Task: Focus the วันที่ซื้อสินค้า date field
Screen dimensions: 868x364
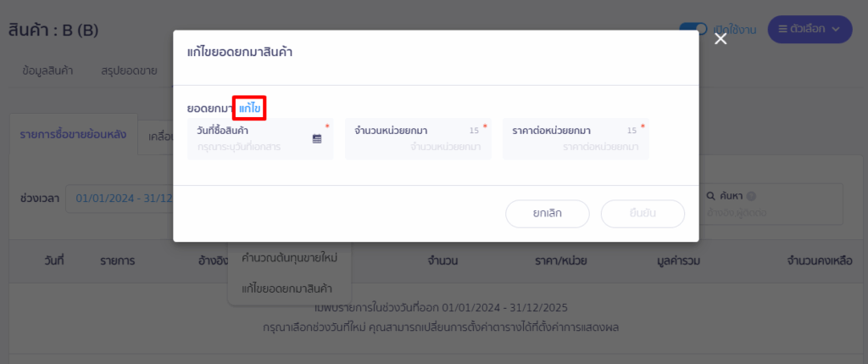Action: [x=260, y=139]
